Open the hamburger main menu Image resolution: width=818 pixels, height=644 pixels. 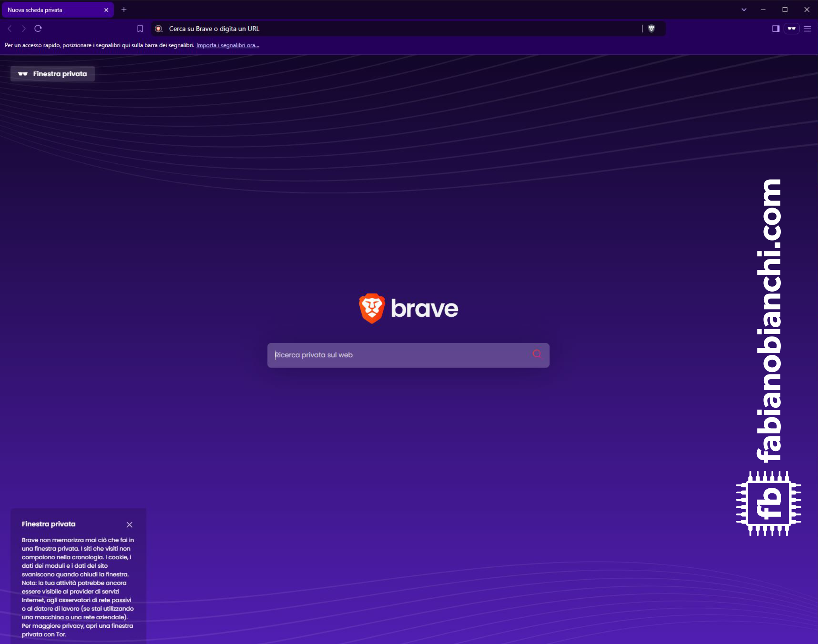pos(808,29)
